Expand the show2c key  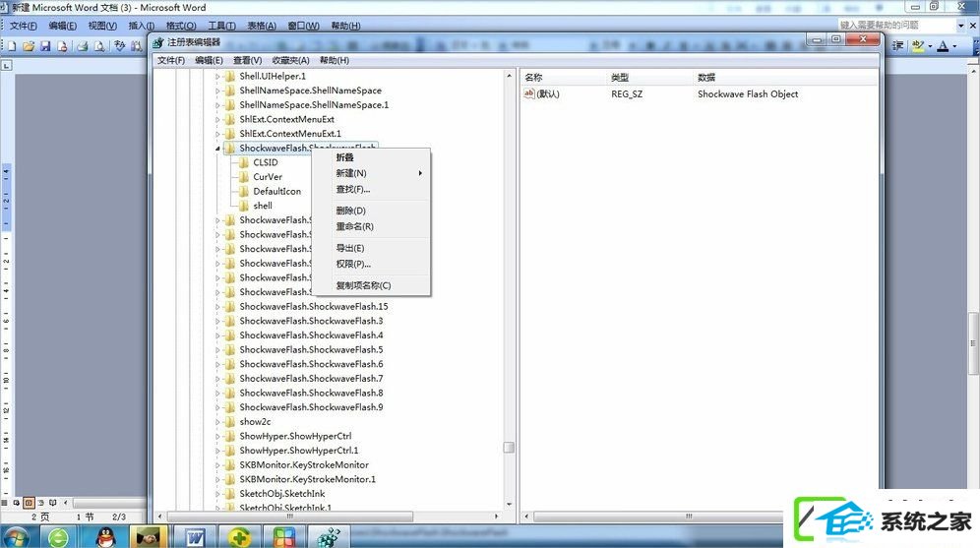coord(217,422)
